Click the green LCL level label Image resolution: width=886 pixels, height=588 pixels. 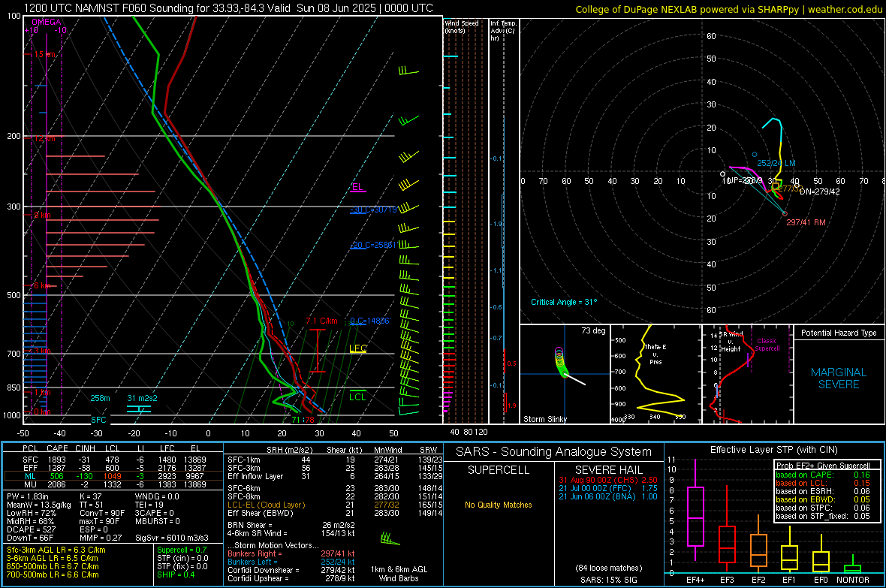pos(357,397)
